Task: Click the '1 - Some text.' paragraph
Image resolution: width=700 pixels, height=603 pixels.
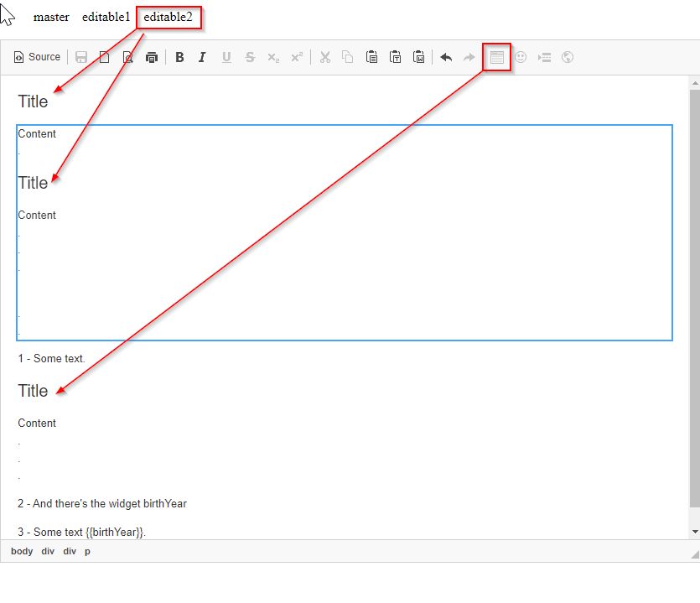Action: (51, 358)
